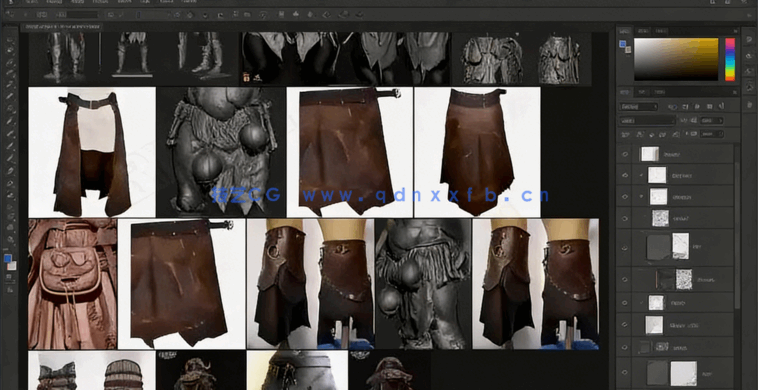Click the lock all icon in Layers panel
Viewport: 758px width, 390px height.
click(x=676, y=134)
